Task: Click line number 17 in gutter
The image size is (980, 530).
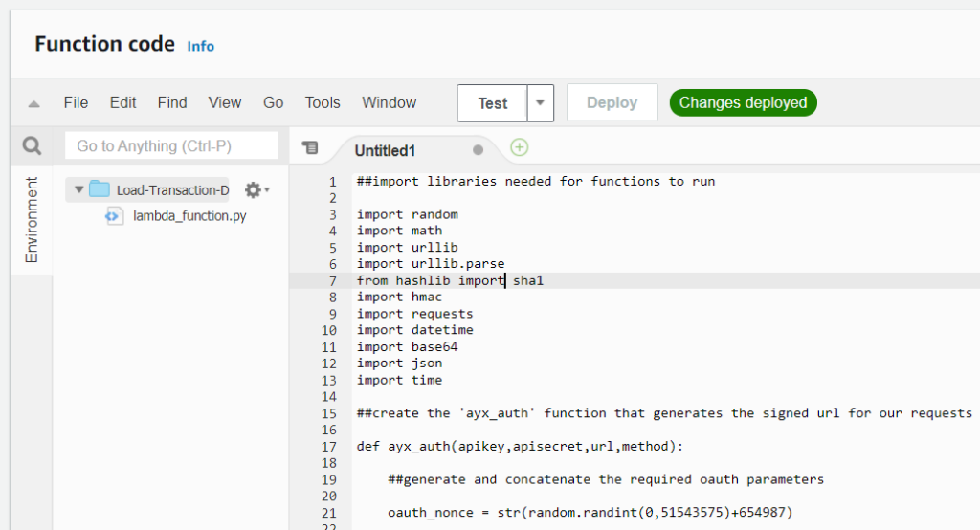Action: (329, 447)
